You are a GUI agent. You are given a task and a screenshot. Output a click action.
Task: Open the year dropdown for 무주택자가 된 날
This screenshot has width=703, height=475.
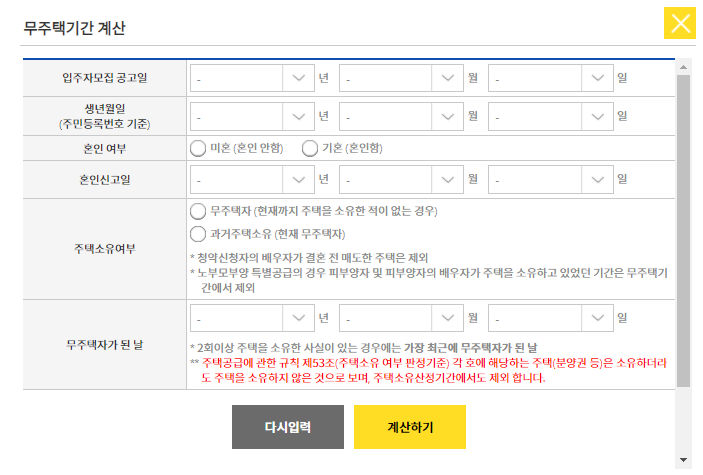pos(252,318)
